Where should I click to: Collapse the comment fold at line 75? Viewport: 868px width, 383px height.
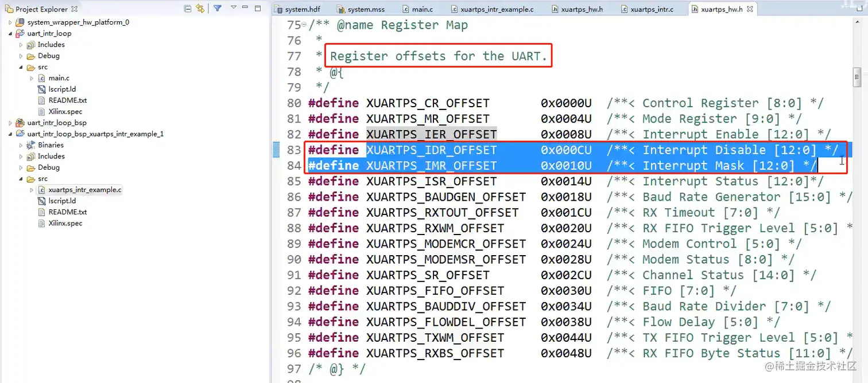point(304,25)
